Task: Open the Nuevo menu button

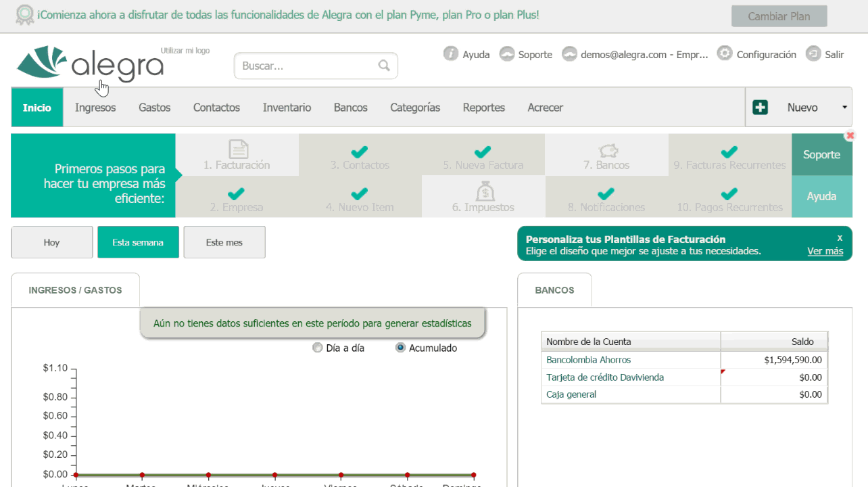Action: point(798,107)
